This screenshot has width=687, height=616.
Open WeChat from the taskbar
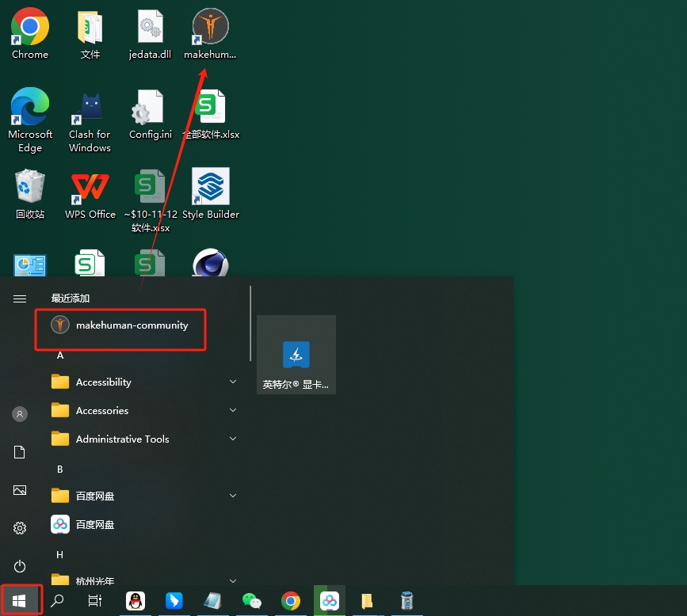251,601
